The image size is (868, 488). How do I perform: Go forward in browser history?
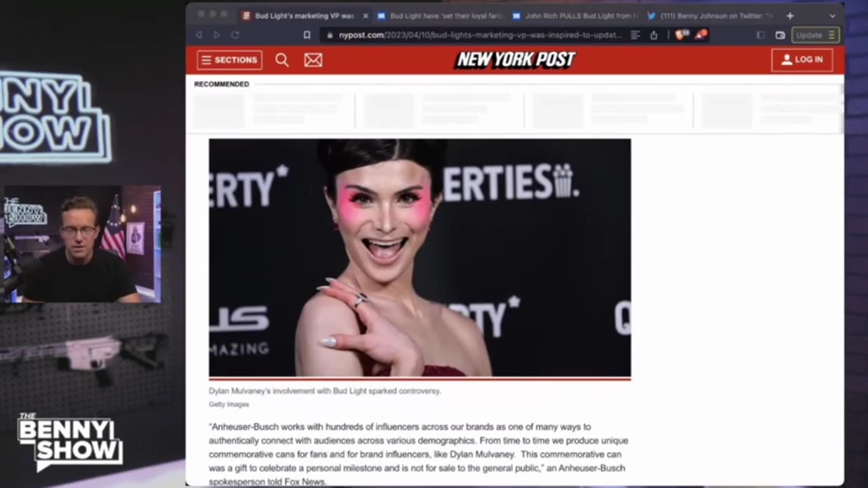(217, 35)
